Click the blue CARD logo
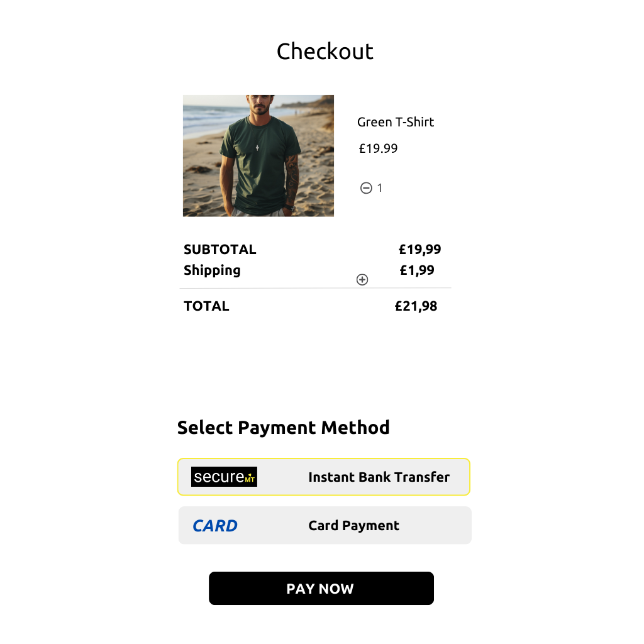Image resolution: width=644 pixels, height=644 pixels. click(x=215, y=526)
